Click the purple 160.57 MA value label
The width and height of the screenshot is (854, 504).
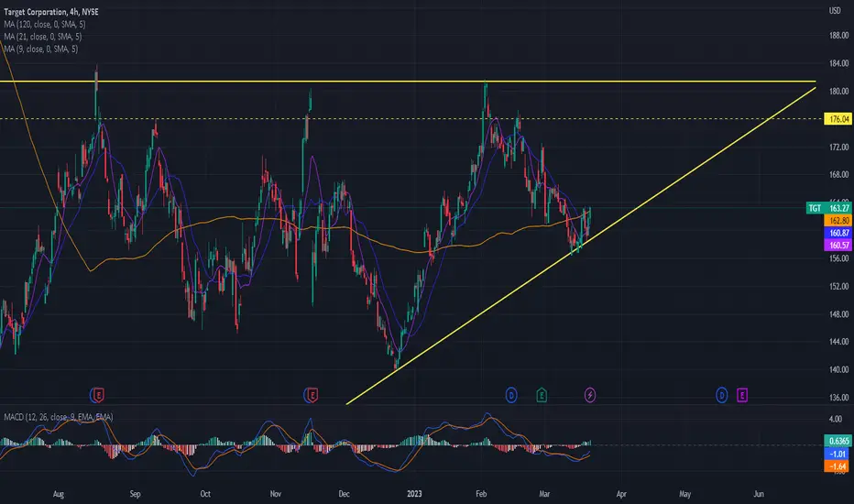coord(838,246)
